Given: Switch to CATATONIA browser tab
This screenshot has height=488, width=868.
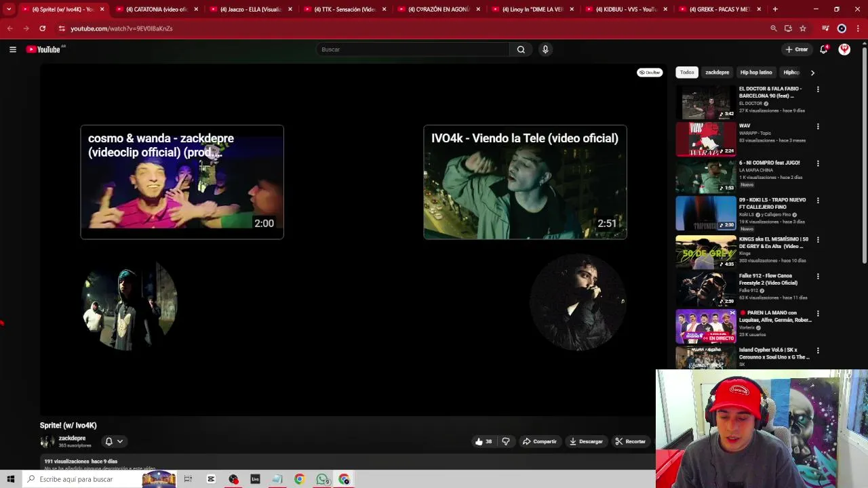Looking at the screenshot, I should point(157,9).
